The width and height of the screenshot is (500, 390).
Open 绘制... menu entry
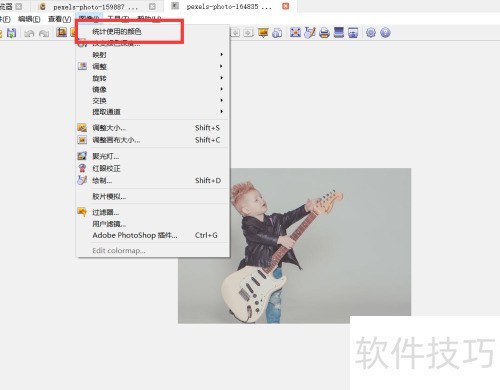pos(153,181)
